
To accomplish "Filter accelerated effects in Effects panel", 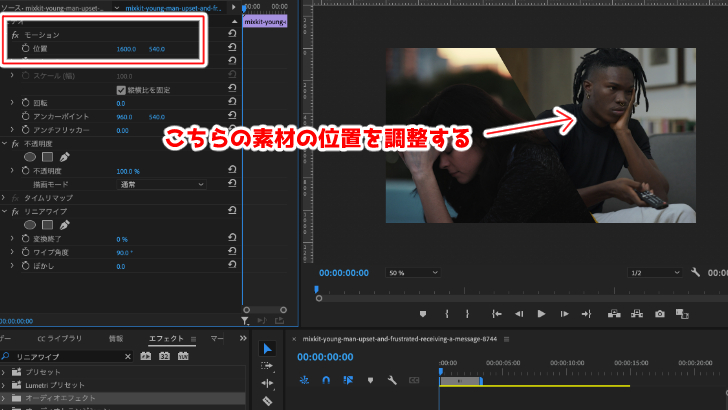I will pos(146,356).
